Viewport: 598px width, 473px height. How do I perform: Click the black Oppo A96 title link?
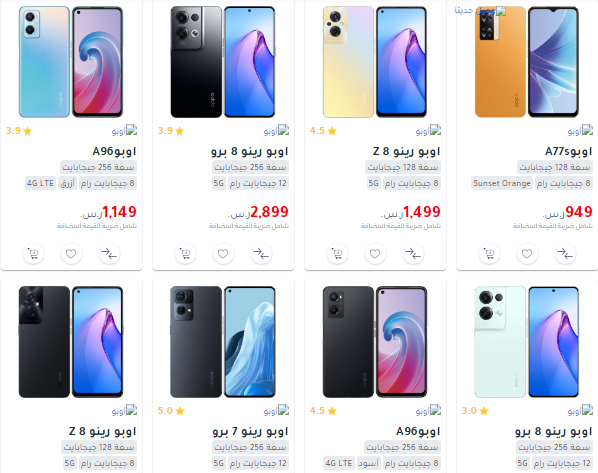[418, 431]
